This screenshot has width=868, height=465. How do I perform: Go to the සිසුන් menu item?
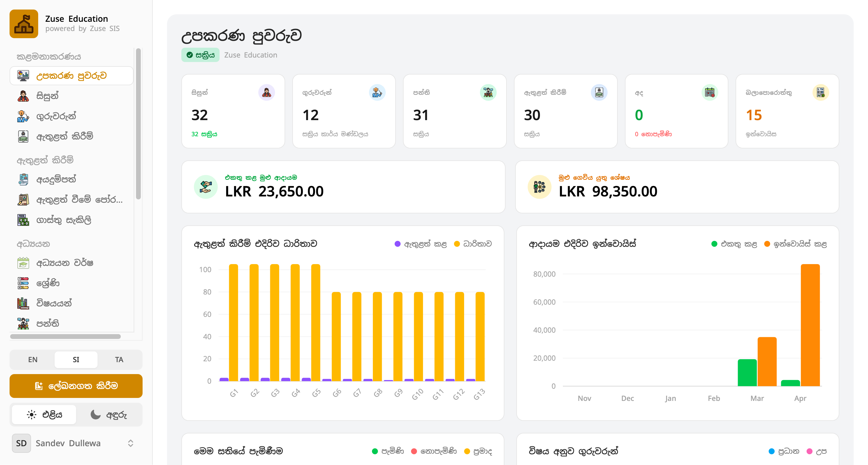(71, 96)
